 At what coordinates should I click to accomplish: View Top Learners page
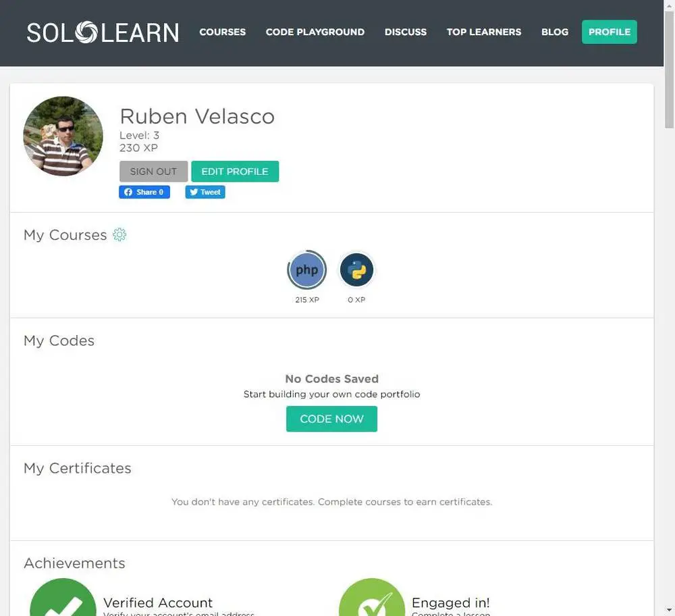tap(483, 32)
